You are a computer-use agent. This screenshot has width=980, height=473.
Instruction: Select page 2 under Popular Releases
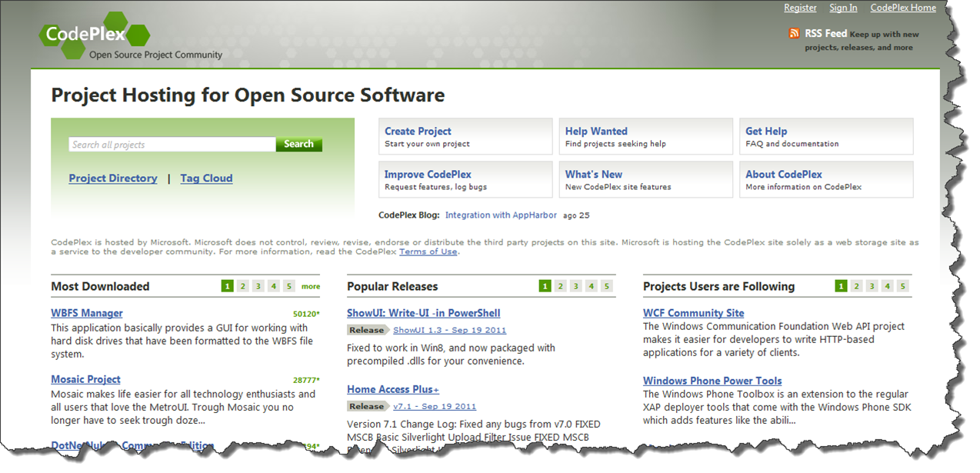coord(560,286)
